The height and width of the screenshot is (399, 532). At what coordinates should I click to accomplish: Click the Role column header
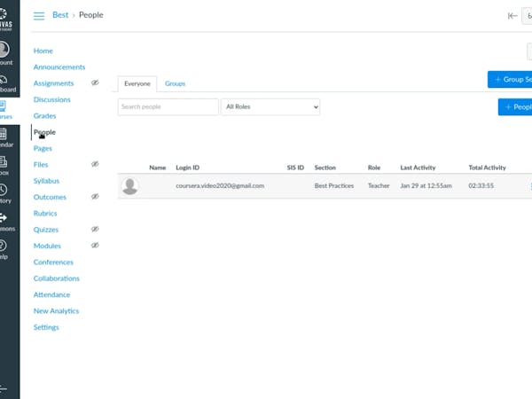click(x=374, y=168)
